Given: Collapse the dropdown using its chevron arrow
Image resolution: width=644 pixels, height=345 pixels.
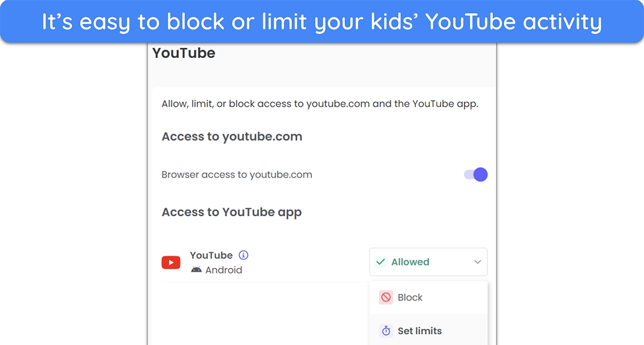Looking at the screenshot, I should pos(478,262).
